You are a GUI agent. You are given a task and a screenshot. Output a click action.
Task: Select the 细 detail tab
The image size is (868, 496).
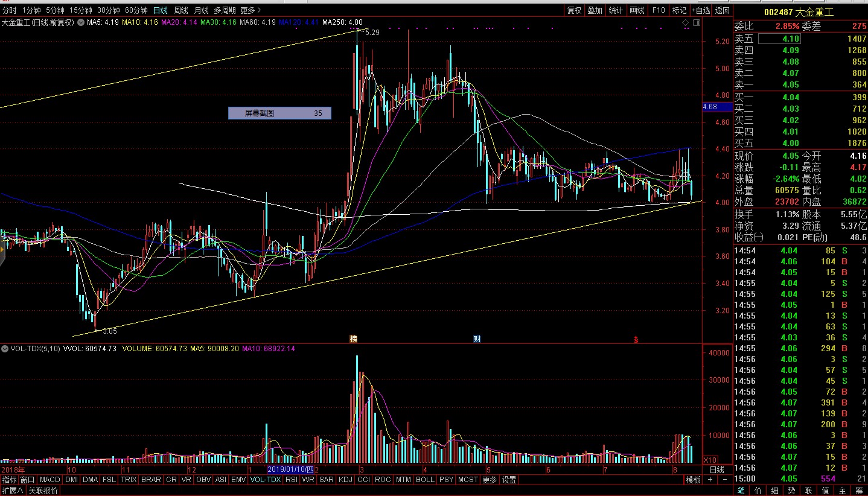coord(775,491)
